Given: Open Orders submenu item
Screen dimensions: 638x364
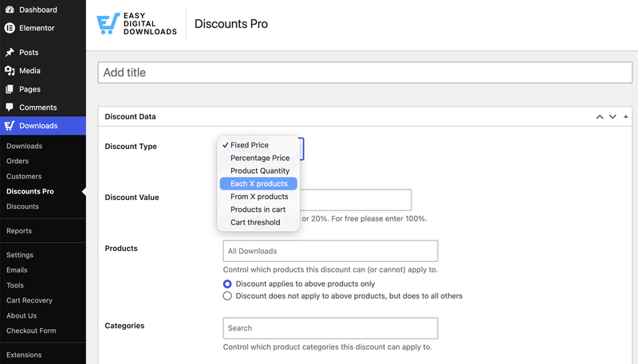Looking at the screenshot, I should pyautogui.click(x=18, y=161).
